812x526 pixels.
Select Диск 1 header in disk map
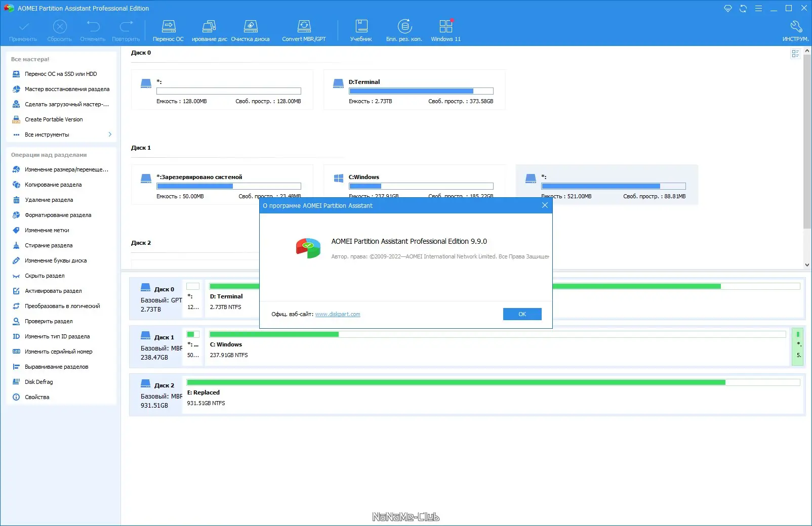156,347
